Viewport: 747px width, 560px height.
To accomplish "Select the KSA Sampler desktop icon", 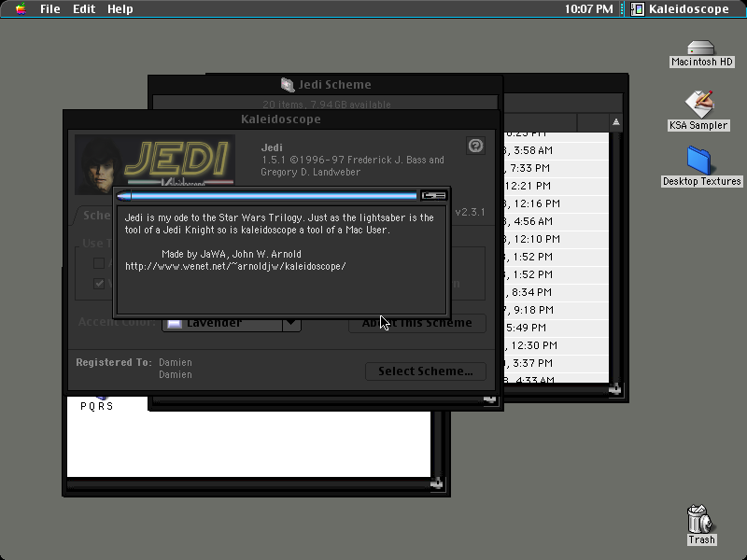I will click(x=698, y=110).
